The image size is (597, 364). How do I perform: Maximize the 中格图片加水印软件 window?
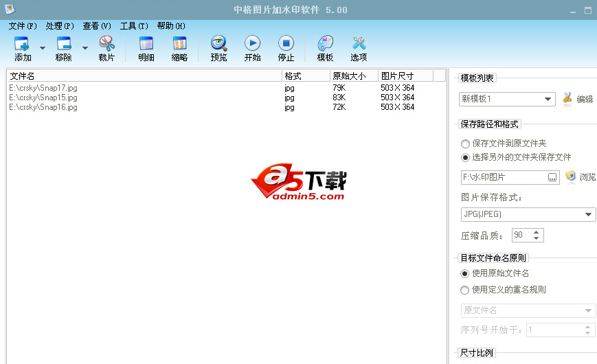coord(588,10)
